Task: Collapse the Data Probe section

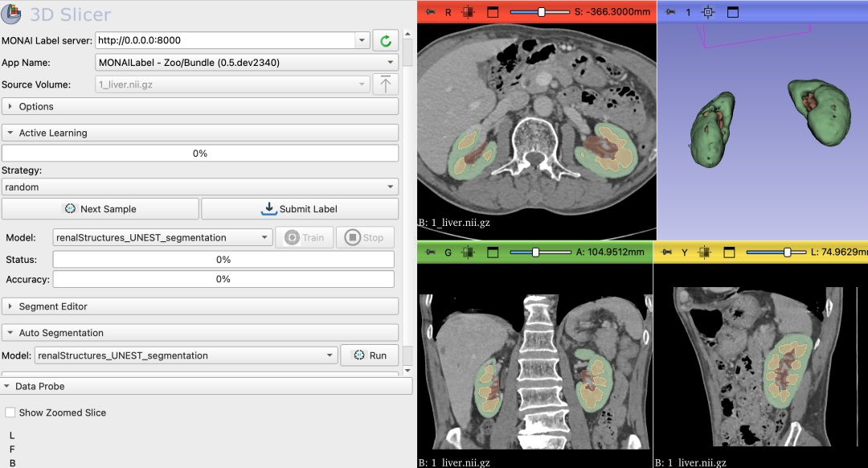Action: click(x=206, y=386)
